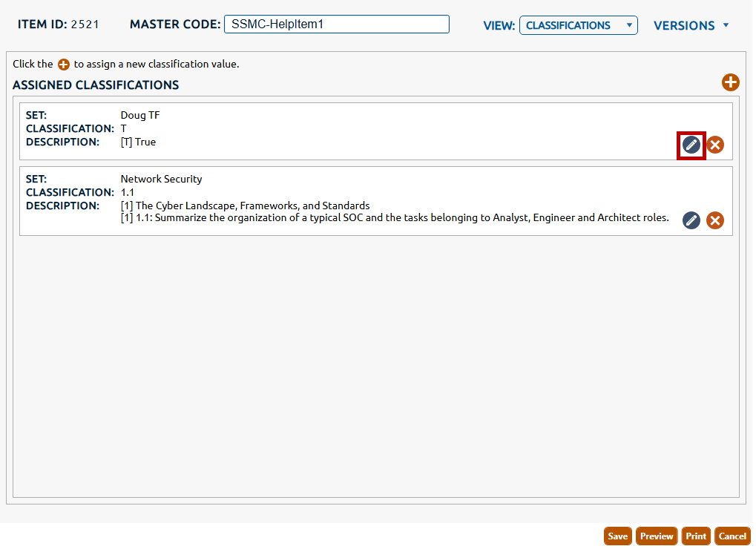
Task: Print the item
Action: tap(696, 536)
